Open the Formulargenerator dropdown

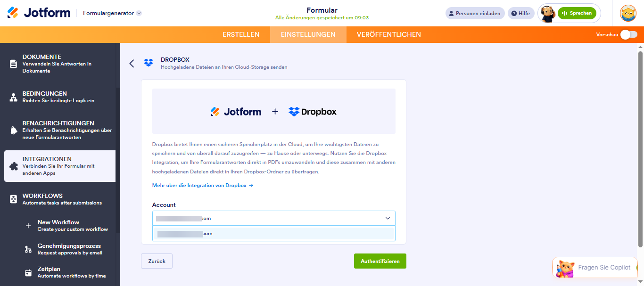112,13
